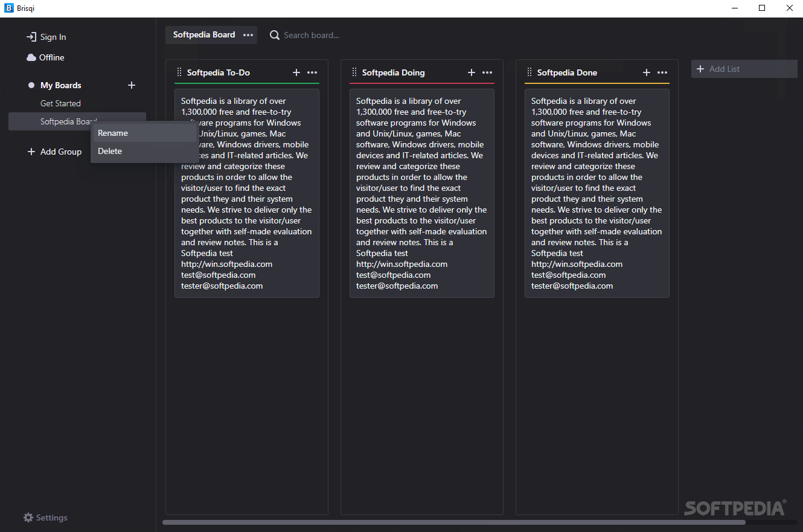This screenshot has height=532, width=803.
Task: Click the Add List label
Action: tap(725, 69)
